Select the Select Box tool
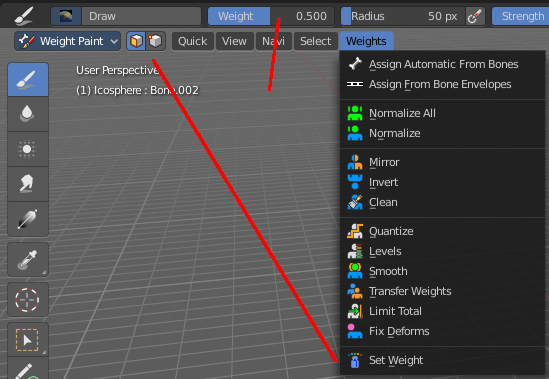Screen dimensions: 549x379 tap(28, 340)
